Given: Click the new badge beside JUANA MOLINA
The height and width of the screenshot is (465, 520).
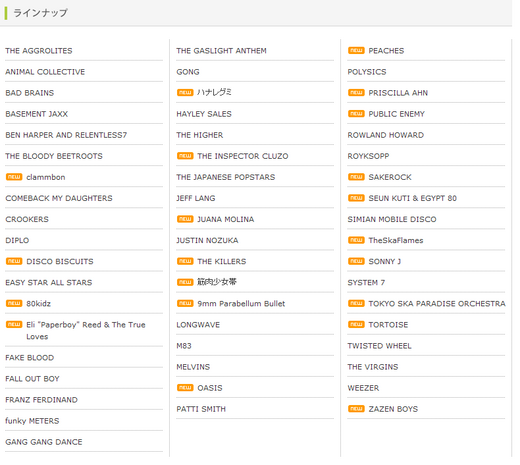Looking at the screenshot, I should [185, 219].
